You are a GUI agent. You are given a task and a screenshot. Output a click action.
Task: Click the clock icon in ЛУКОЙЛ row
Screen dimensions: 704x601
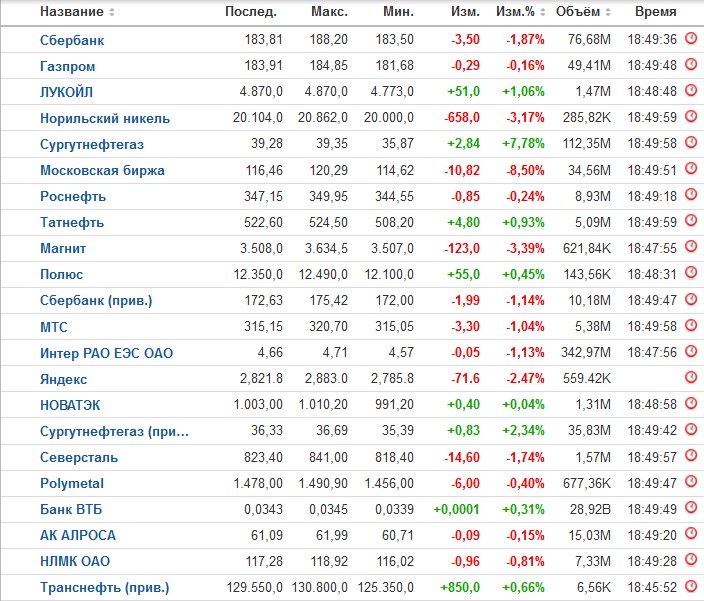pyautogui.click(x=691, y=91)
